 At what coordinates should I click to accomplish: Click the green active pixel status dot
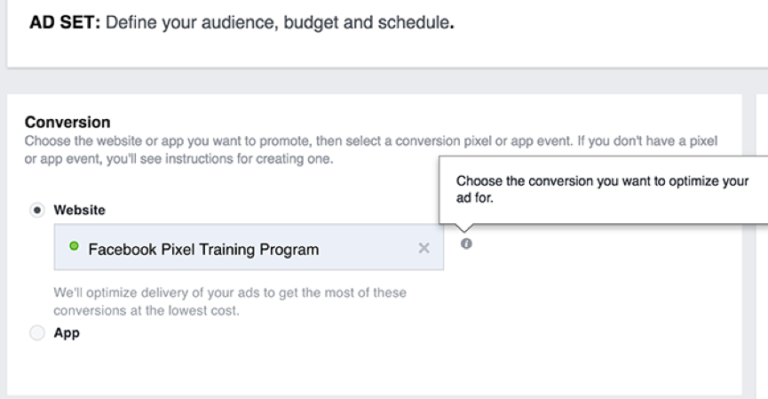pyautogui.click(x=74, y=246)
